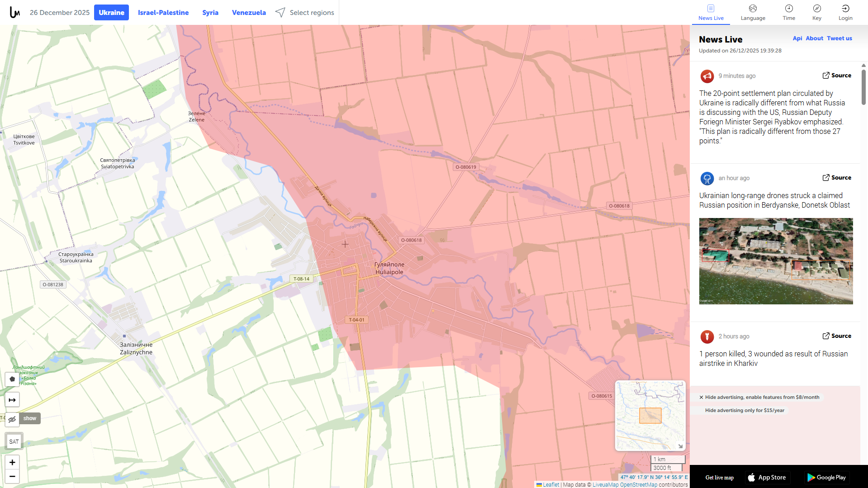Screen dimensions: 868x488
Task: Click the Login icon
Action: (845, 8)
